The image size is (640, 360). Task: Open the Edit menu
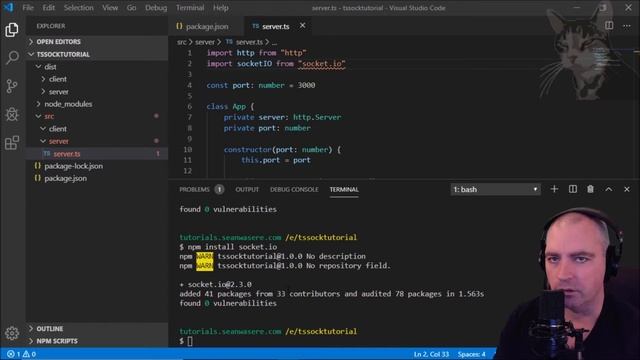coord(49,8)
